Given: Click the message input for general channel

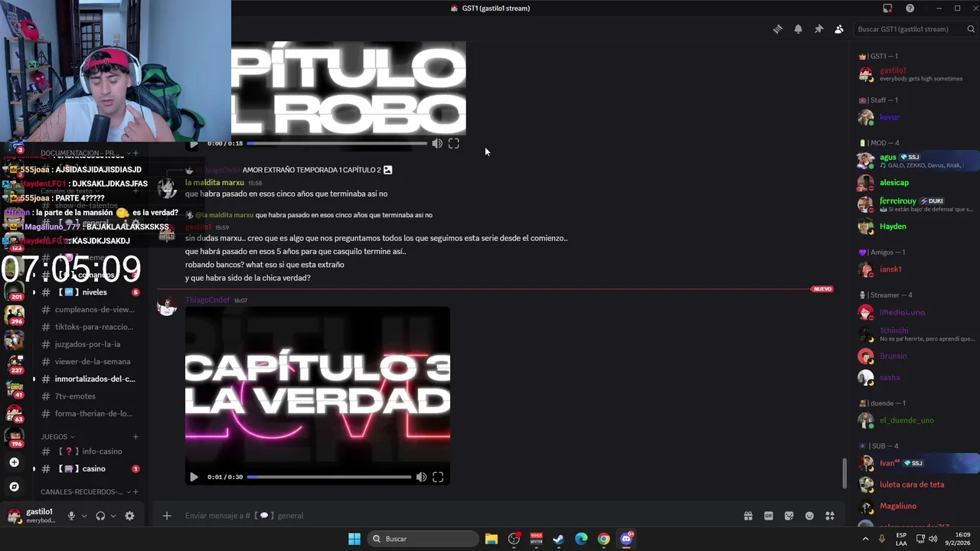Looking at the screenshot, I should (x=459, y=516).
